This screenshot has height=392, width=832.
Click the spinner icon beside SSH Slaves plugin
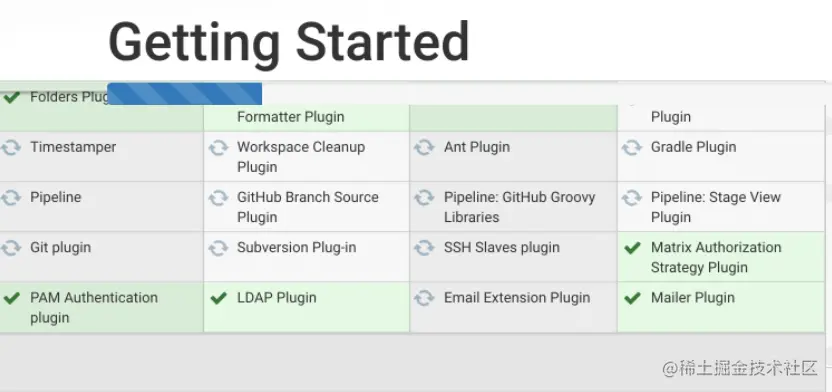[x=424, y=248]
